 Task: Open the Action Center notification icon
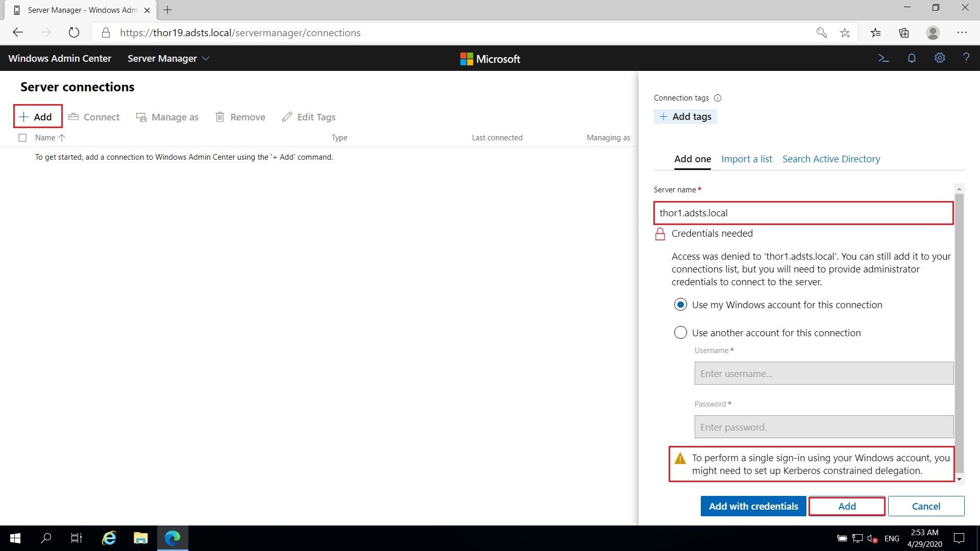click(960, 538)
